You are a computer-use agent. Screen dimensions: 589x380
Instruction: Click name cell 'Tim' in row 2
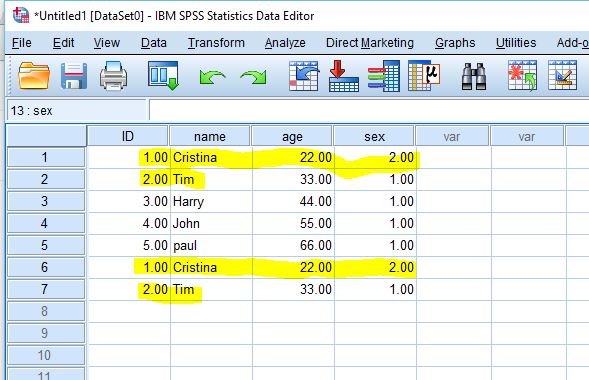click(x=211, y=179)
